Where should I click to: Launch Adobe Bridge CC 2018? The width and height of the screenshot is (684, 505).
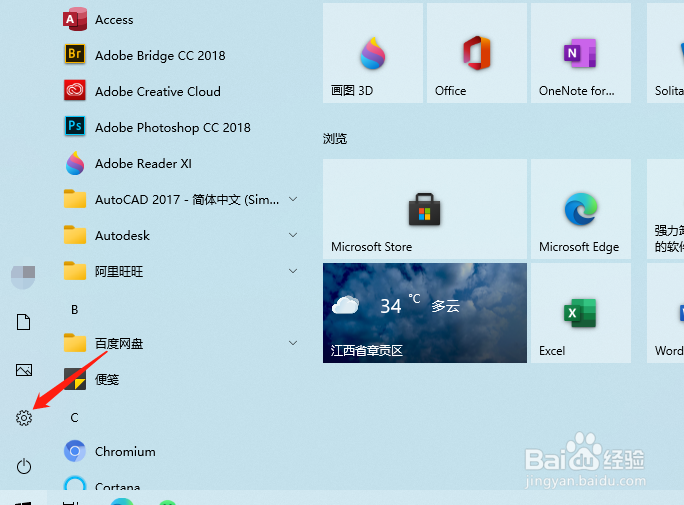point(144,55)
